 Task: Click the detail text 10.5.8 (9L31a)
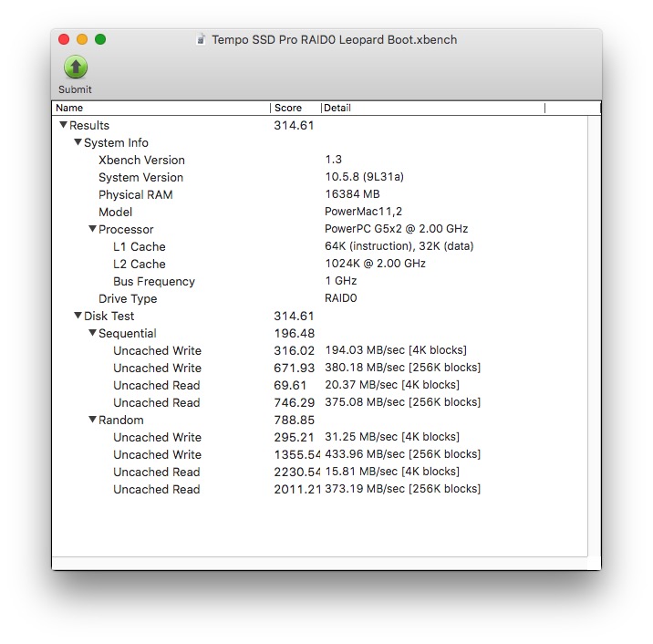365,177
